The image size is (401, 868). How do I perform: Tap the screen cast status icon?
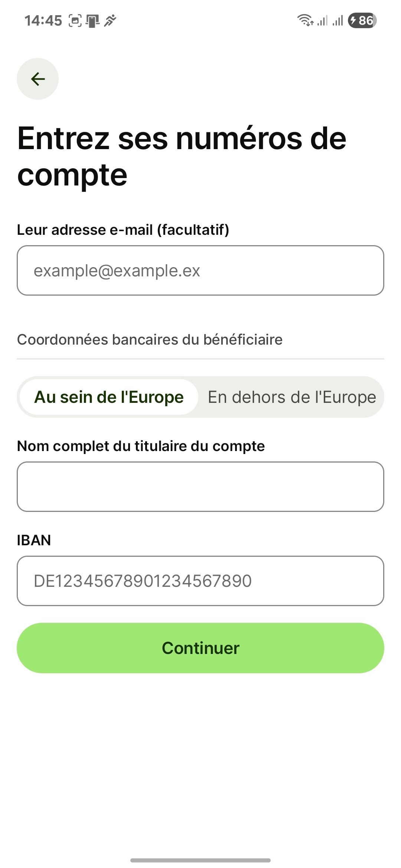pyautogui.click(x=93, y=20)
